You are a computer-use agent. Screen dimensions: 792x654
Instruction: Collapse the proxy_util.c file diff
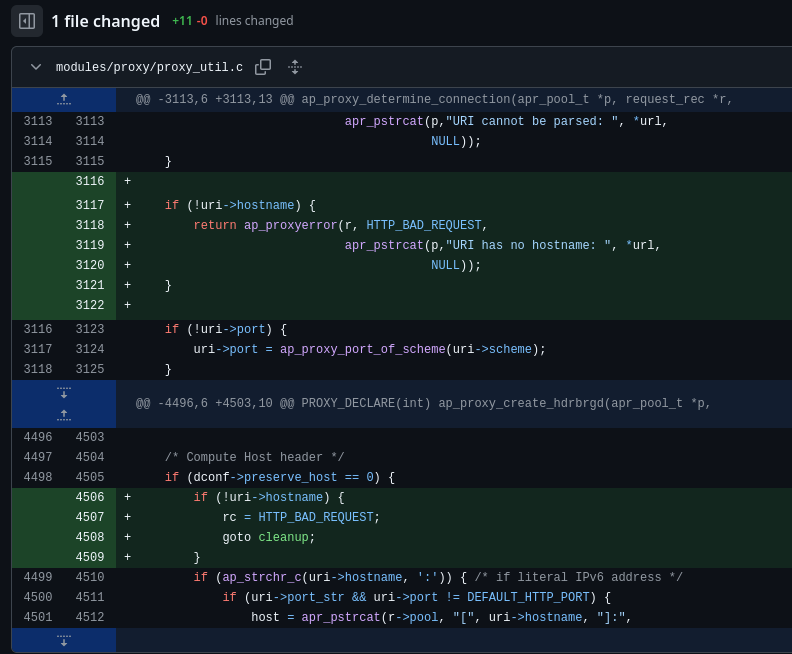tap(36, 67)
